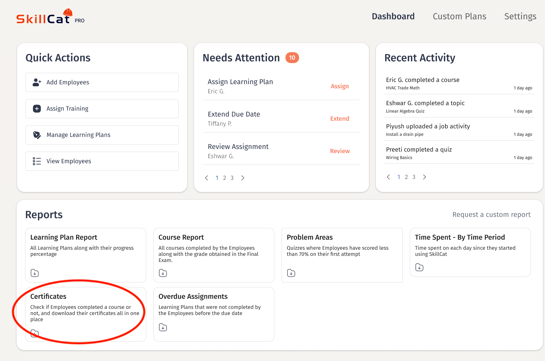Click the Add Employees person icon
The width and height of the screenshot is (545, 361).
36,82
